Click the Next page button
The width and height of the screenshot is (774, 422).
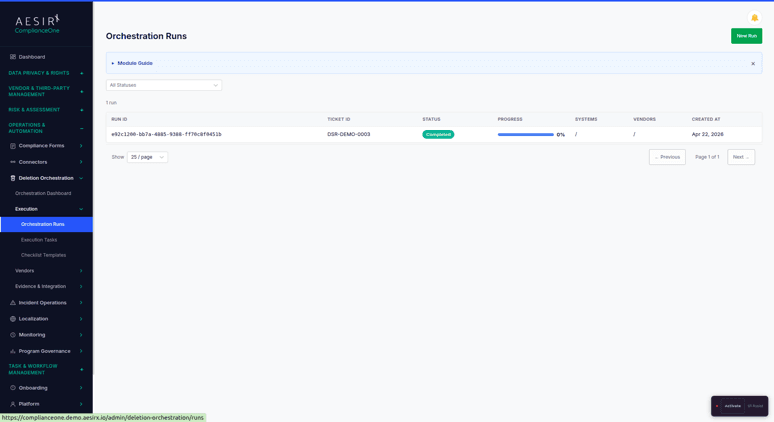click(741, 157)
